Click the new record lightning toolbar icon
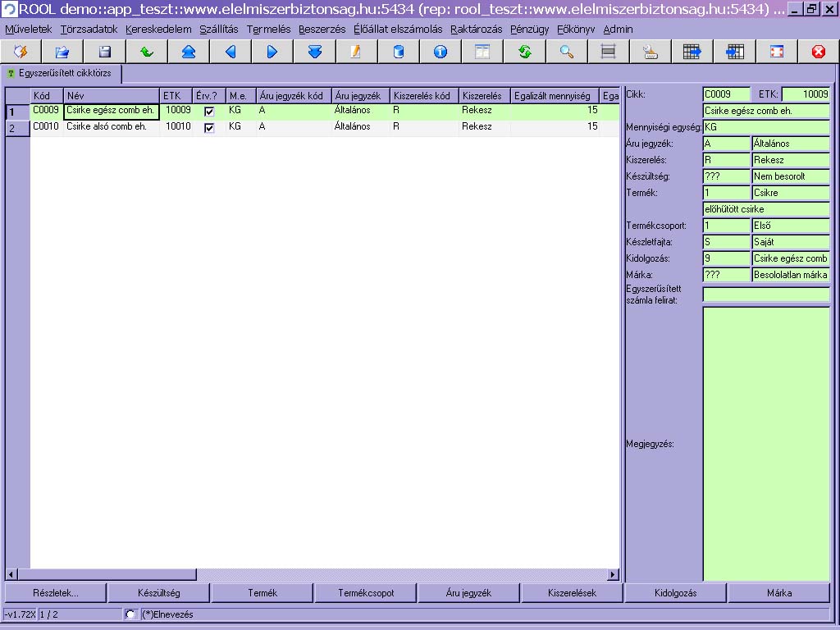The image size is (840, 630). click(x=21, y=52)
